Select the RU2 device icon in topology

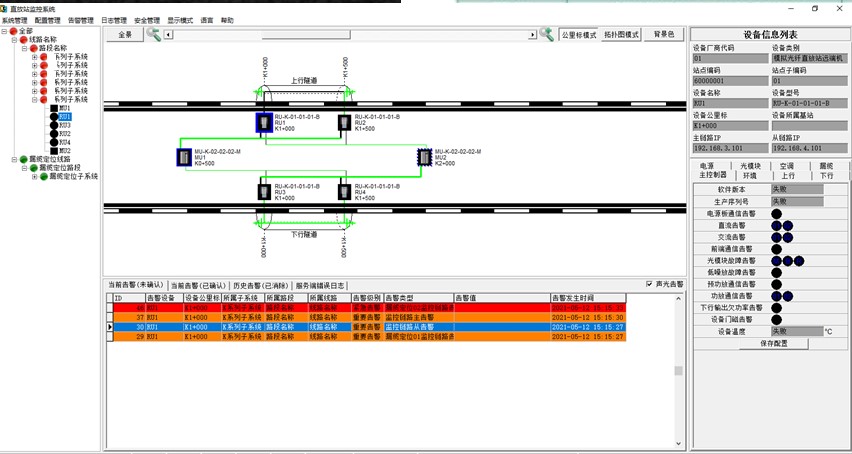click(345, 123)
